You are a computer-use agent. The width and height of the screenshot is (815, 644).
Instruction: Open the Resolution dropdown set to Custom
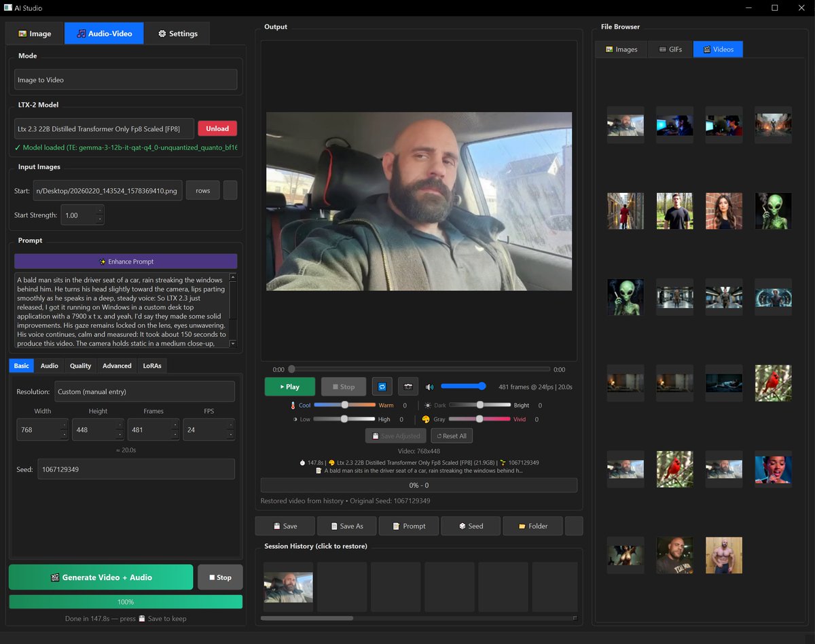coord(145,391)
